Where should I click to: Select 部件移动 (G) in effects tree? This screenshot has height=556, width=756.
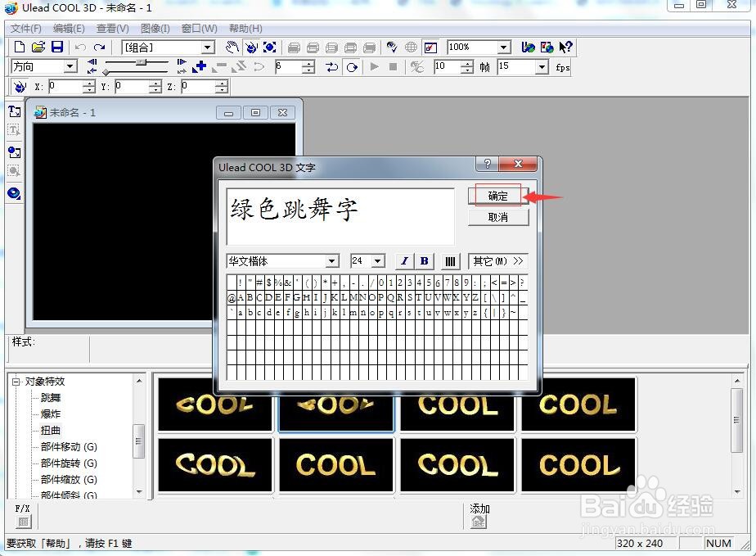69,447
